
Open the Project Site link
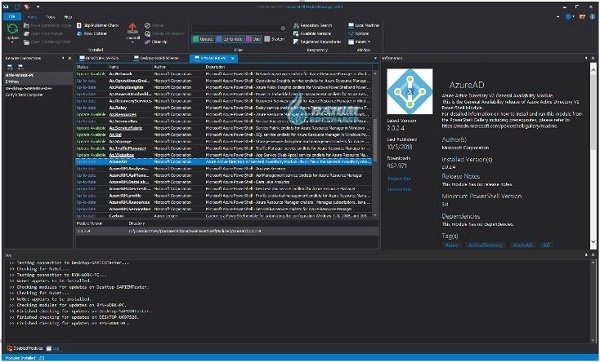tap(399, 179)
